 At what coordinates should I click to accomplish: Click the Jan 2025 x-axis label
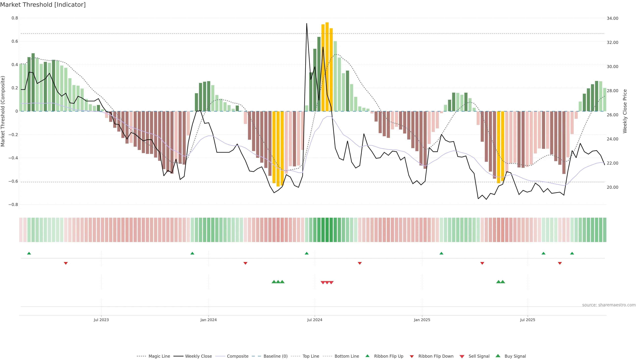pos(422,320)
